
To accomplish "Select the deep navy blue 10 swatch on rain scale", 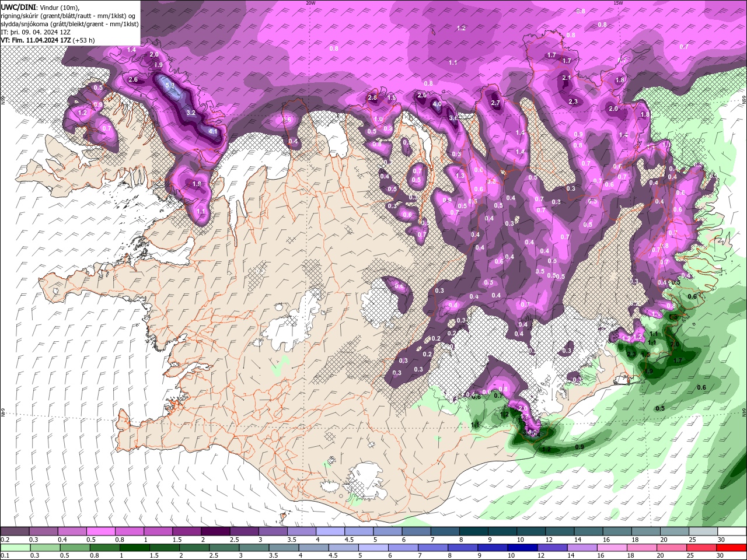I will pos(522,548).
